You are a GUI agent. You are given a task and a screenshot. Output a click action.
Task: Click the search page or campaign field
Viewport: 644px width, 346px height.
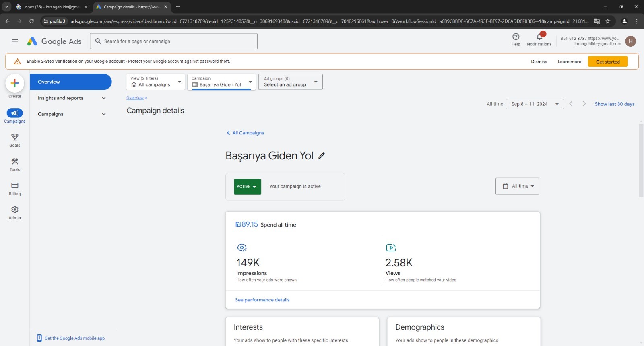173,41
